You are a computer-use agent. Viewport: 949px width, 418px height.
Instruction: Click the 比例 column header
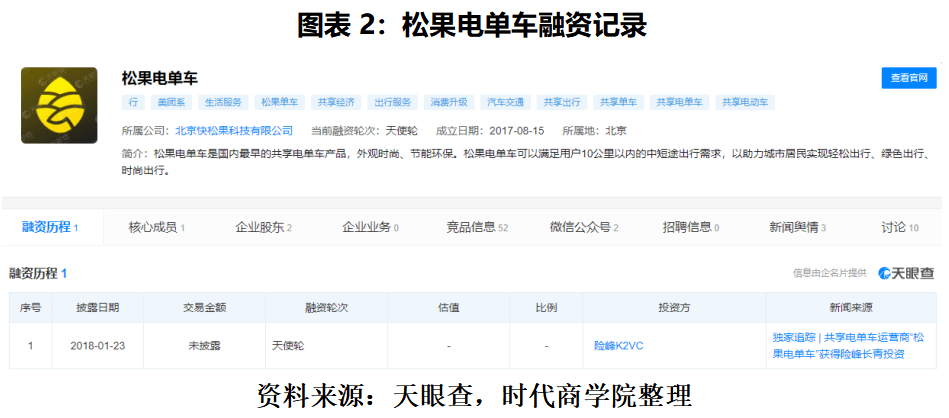tap(547, 307)
